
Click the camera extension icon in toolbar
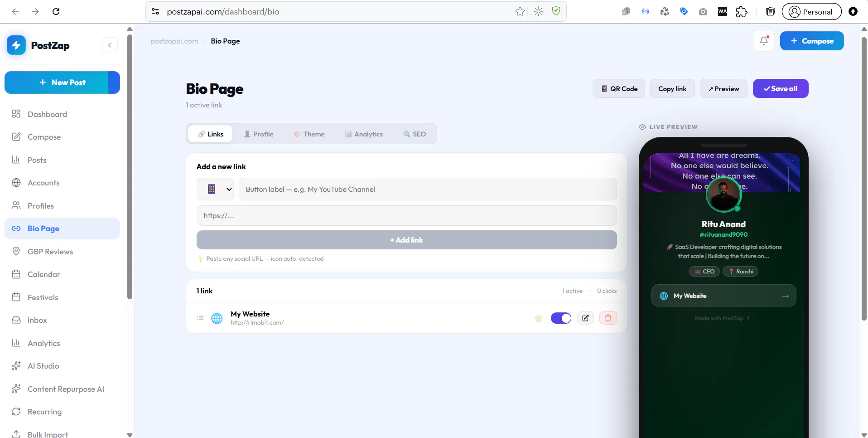coord(703,12)
